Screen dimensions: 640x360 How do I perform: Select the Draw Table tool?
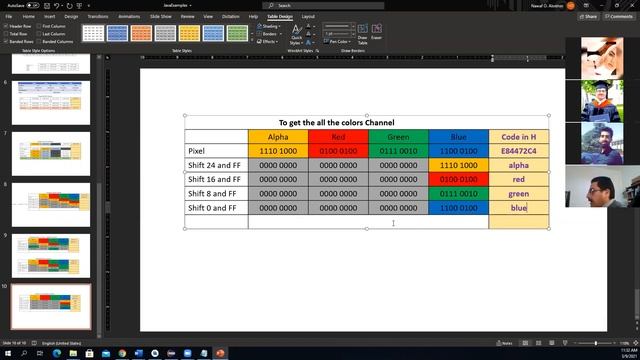362,34
